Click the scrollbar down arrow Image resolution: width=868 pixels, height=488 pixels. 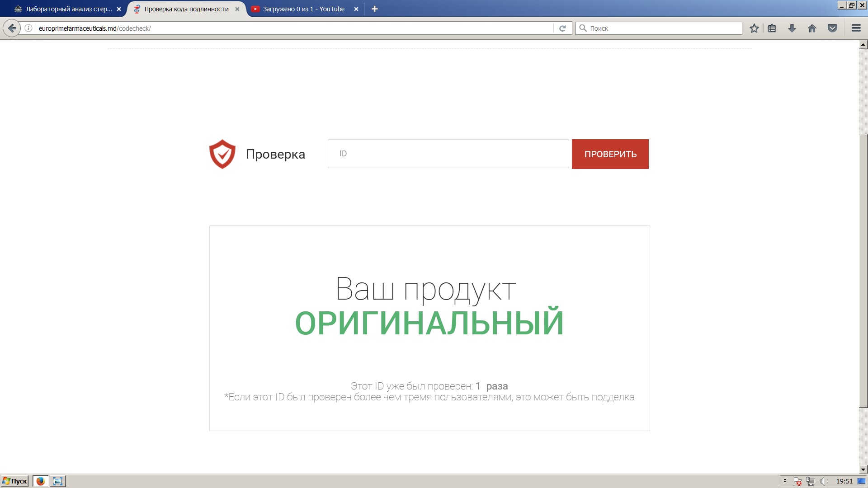[863, 469]
